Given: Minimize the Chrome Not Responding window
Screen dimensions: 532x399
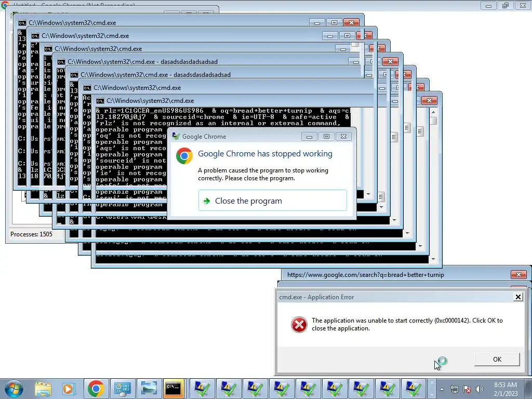Looking at the screenshot, I should [488, 5].
